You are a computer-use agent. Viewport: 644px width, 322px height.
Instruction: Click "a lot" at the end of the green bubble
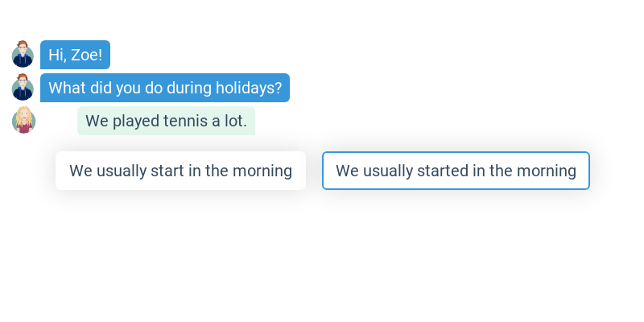click(232, 121)
